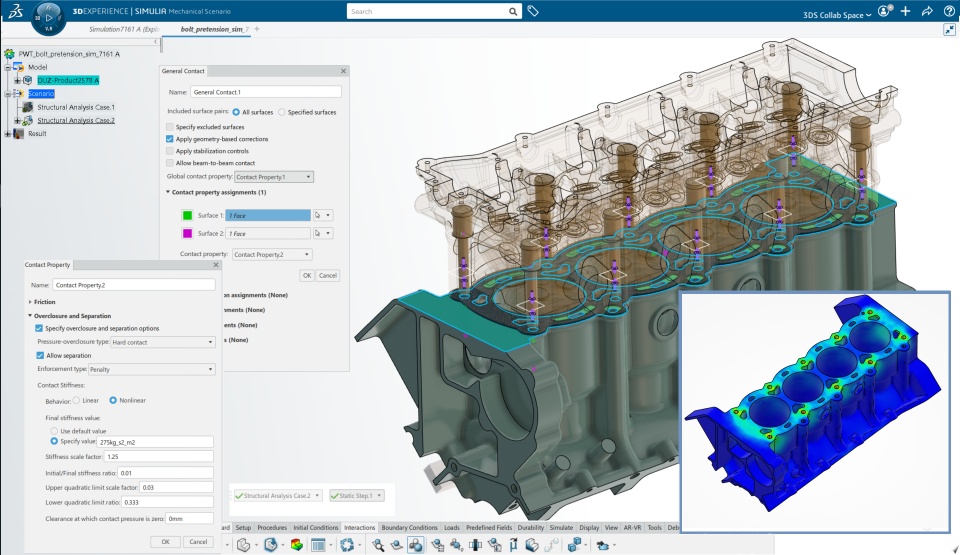Click the greyed chain link icon
The height and width of the screenshot is (555, 960).
click(552, 545)
